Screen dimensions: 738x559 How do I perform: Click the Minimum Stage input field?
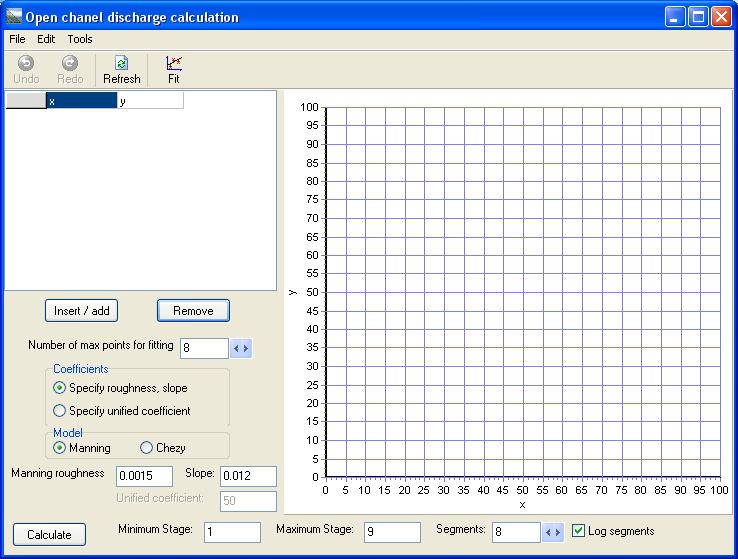(x=233, y=532)
